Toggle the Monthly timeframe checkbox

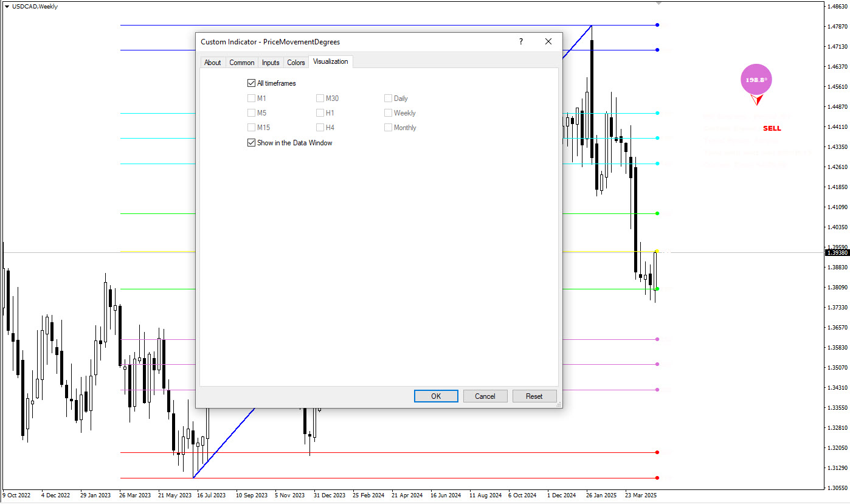tap(388, 127)
